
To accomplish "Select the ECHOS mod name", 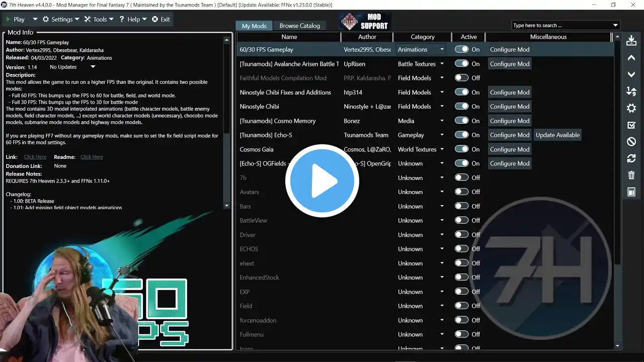I will [249, 249].
